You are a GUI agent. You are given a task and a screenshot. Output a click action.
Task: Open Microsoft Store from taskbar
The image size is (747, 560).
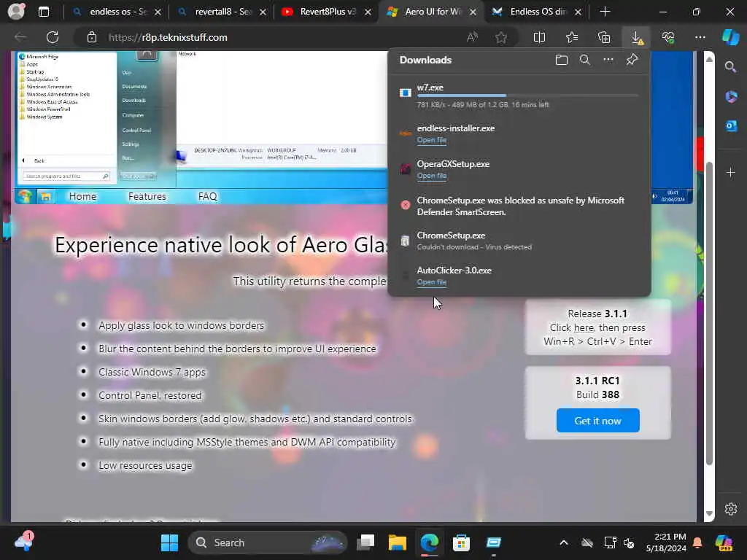point(461,542)
